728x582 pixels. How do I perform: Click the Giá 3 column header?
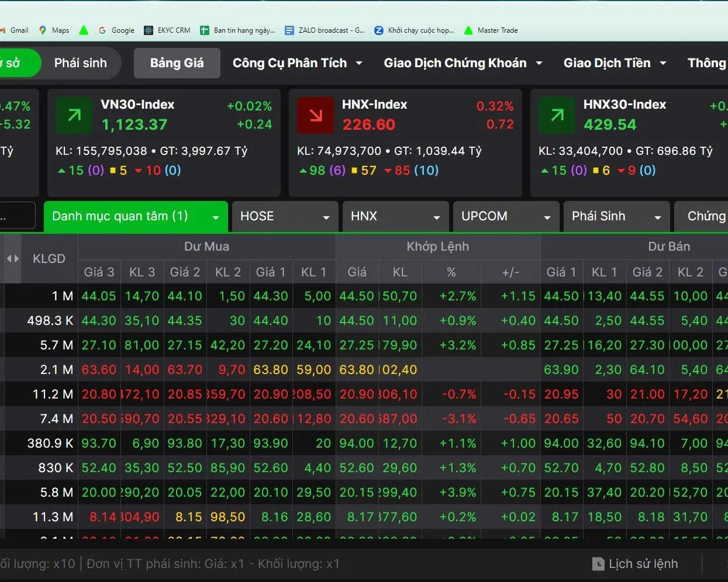coord(99,272)
